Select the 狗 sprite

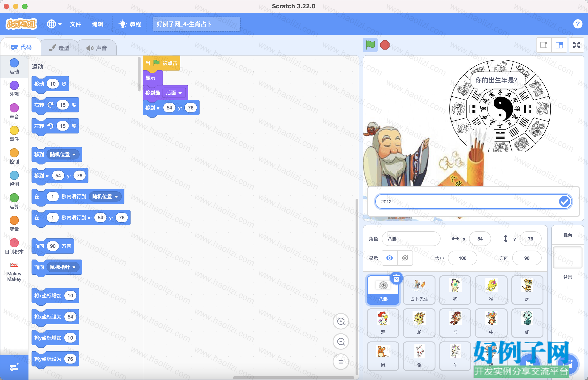(x=455, y=290)
